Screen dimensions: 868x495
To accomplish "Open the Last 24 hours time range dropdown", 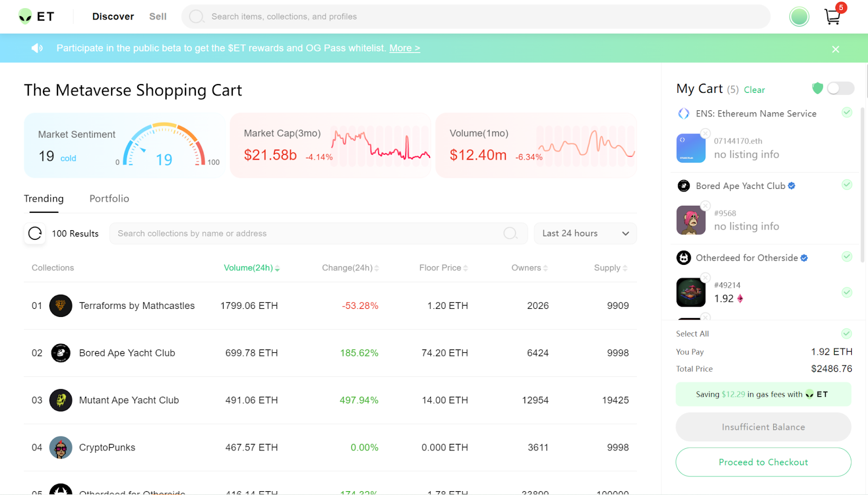I will pyautogui.click(x=585, y=233).
